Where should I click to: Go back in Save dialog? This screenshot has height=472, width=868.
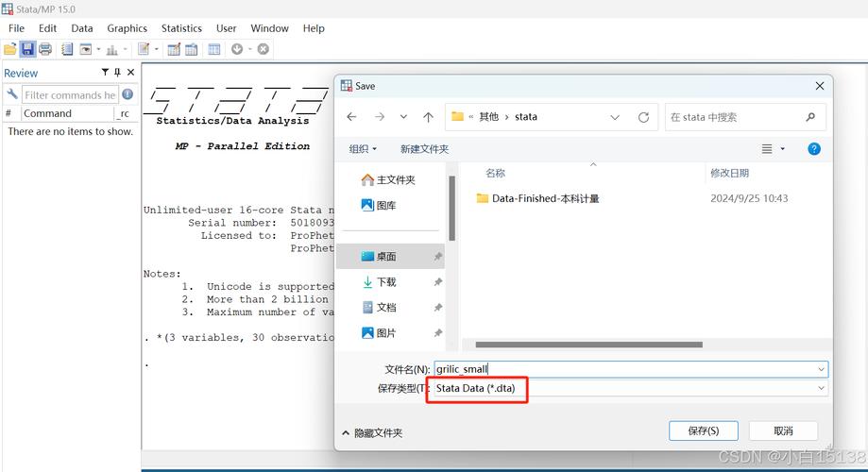(x=351, y=117)
